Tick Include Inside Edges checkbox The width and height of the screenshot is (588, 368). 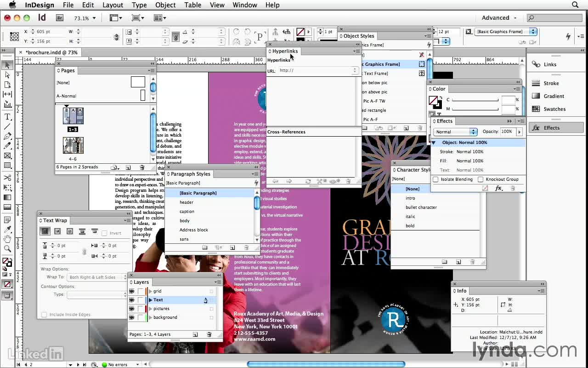coord(44,315)
